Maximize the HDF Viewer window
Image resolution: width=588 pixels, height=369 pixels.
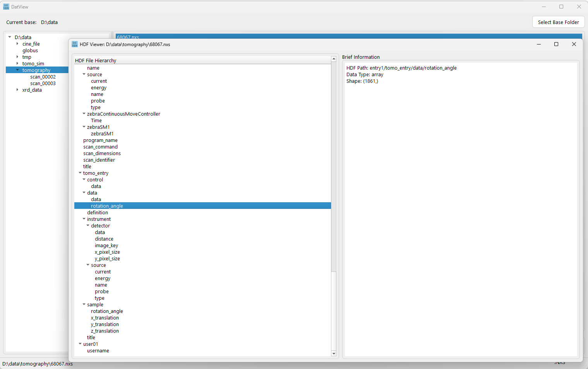point(556,44)
